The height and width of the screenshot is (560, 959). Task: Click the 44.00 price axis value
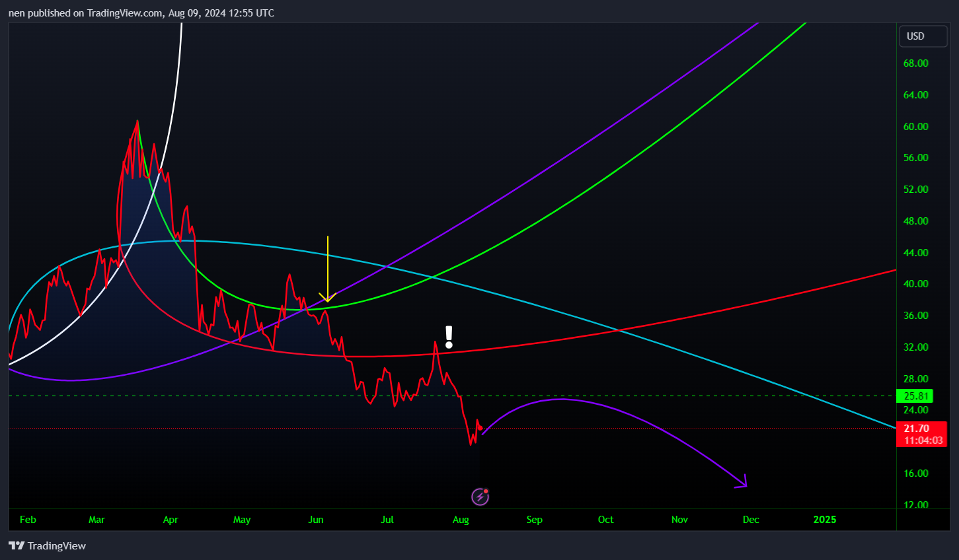(x=915, y=253)
